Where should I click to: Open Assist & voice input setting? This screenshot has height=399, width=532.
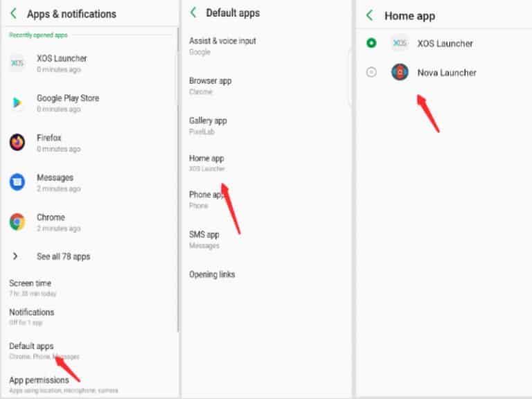point(222,46)
